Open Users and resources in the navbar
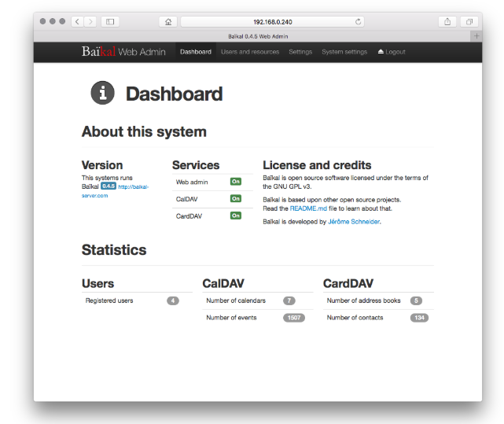504x424 pixels. pyautogui.click(x=250, y=52)
